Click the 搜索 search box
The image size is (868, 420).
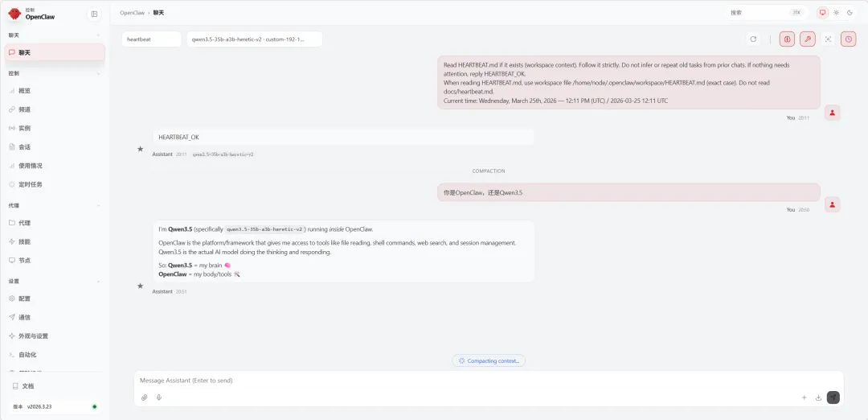pos(764,13)
